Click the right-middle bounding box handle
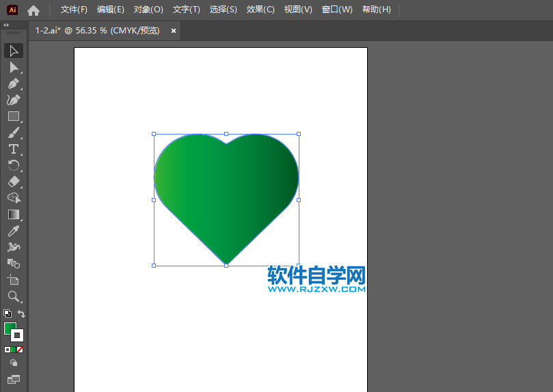Viewport: 553px width, 392px height. click(x=299, y=200)
